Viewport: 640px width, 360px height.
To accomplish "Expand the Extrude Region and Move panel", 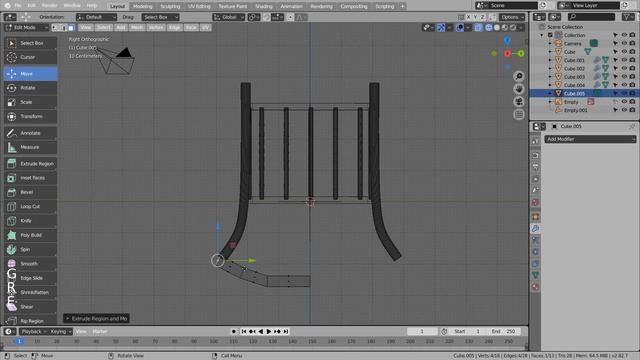I will point(96,318).
